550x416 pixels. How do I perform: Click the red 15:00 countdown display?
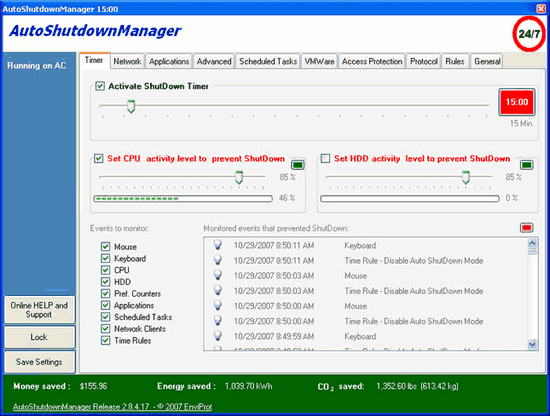pyautogui.click(x=517, y=102)
